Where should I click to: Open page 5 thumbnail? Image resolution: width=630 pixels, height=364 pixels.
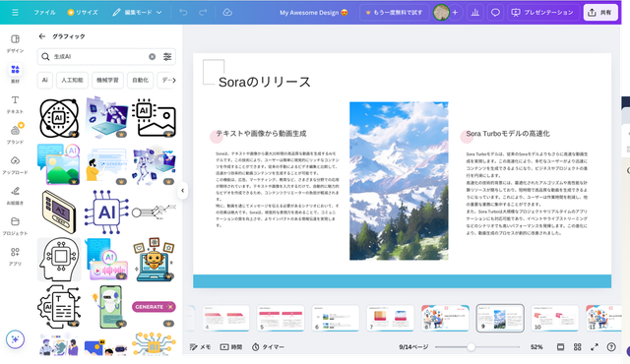tap(281, 318)
